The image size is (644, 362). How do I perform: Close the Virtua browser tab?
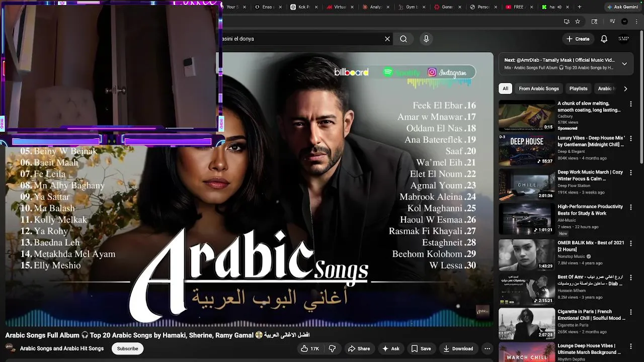[x=353, y=7]
